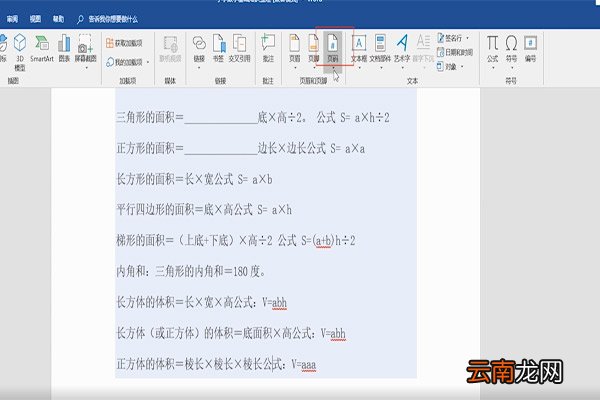Click the Signature Line (签名行) icon
Viewport: 600px width, 400px height.
tap(440, 38)
